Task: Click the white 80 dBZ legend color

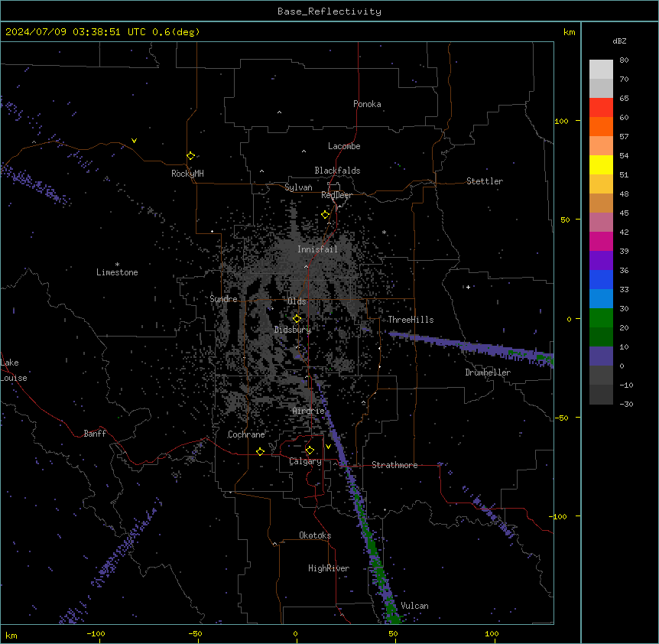Action: click(601, 69)
